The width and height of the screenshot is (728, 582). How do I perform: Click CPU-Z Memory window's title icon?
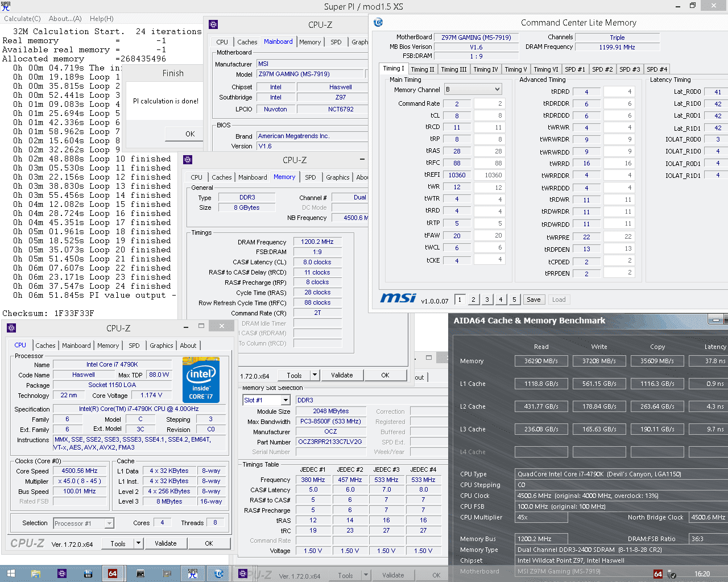(x=188, y=160)
